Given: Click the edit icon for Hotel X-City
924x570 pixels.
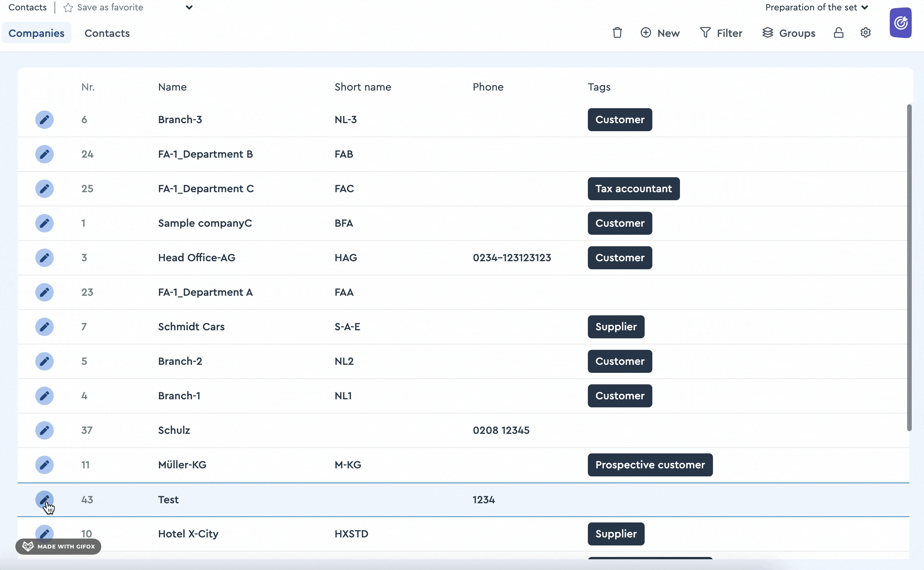Looking at the screenshot, I should click(x=44, y=534).
